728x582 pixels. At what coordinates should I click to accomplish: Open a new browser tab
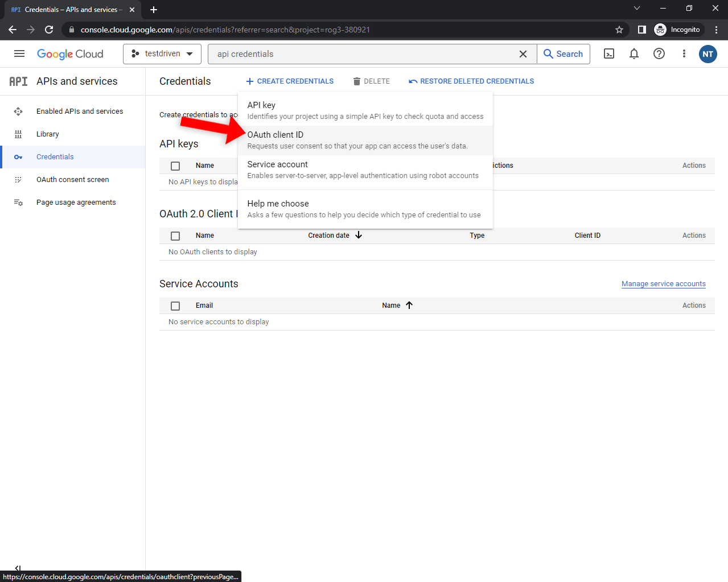pos(154,10)
